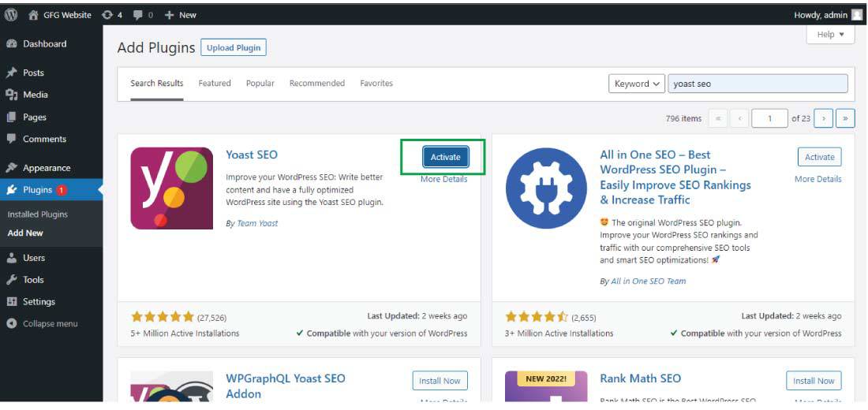Open the comments bubble icon in admin bar
Screen dimensions: 868x410
click(143, 15)
